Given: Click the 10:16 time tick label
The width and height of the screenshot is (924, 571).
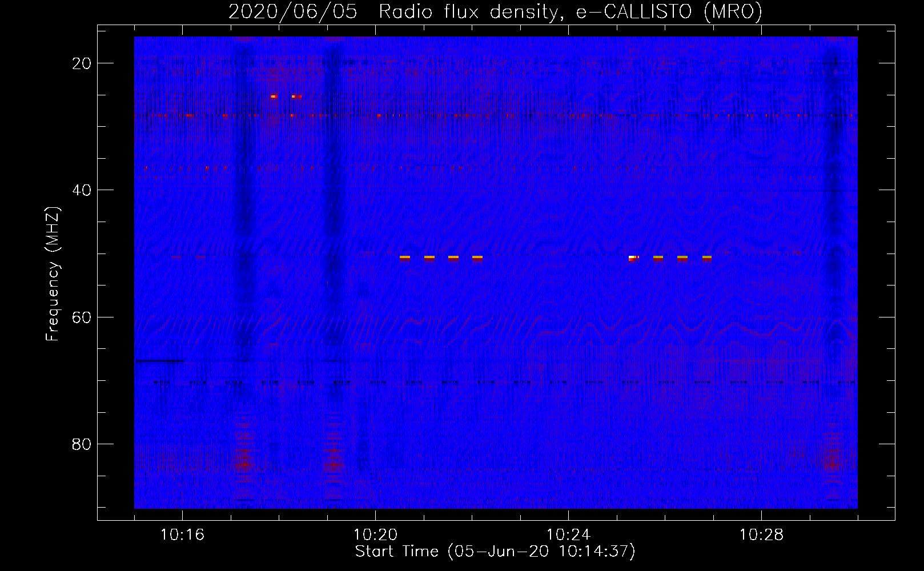Looking at the screenshot, I should click(x=182, y=535).
